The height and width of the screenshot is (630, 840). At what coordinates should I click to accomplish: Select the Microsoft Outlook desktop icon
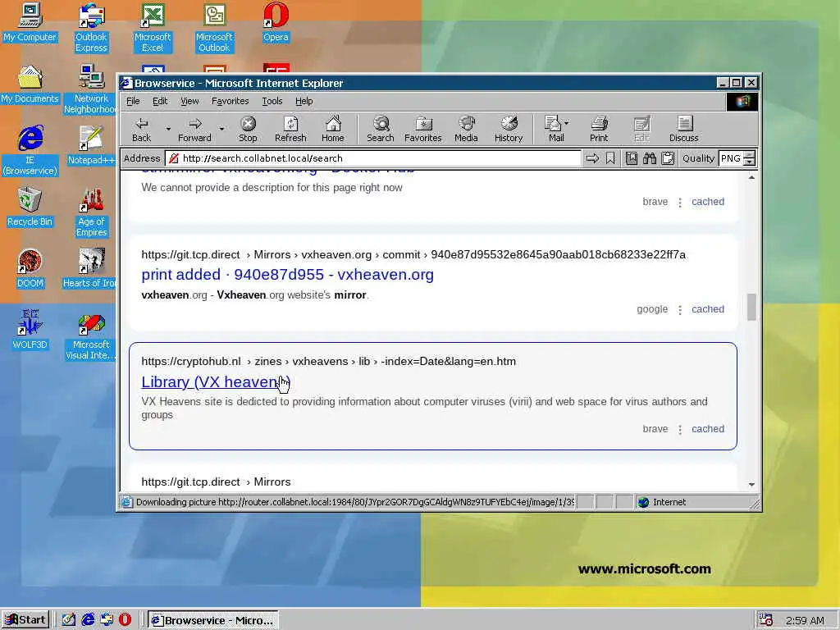point(214,28)
